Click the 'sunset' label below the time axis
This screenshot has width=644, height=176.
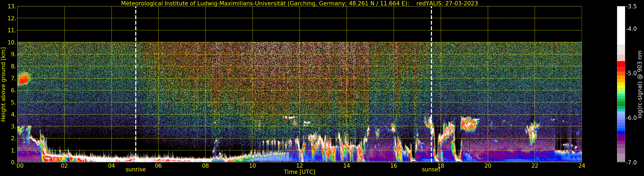pyautogui.click(x=431, y=170)
